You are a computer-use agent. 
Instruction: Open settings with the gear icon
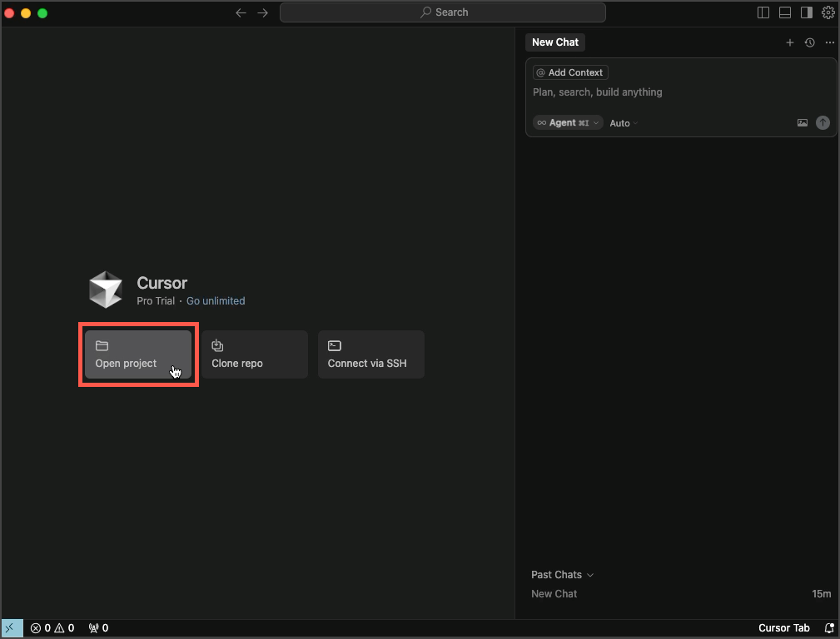coord(828,12)
